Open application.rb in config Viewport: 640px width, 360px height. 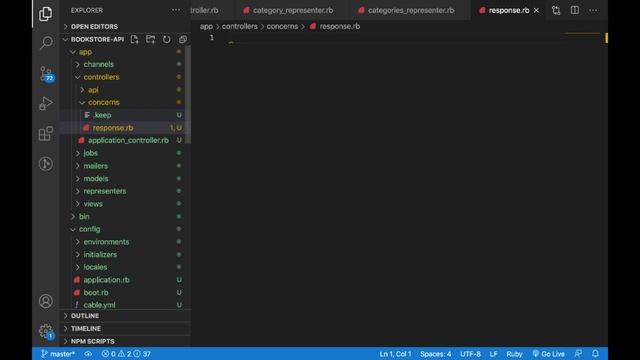[107, 280]
